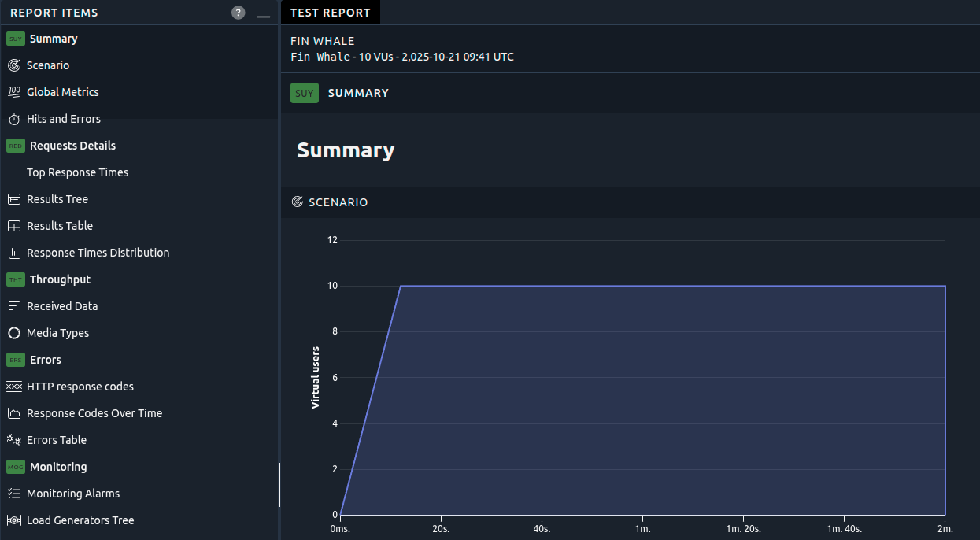Go to the Throughput section
Image resolution: width=980 pixels, height=540 pixels.
click(x=60, y=279)
